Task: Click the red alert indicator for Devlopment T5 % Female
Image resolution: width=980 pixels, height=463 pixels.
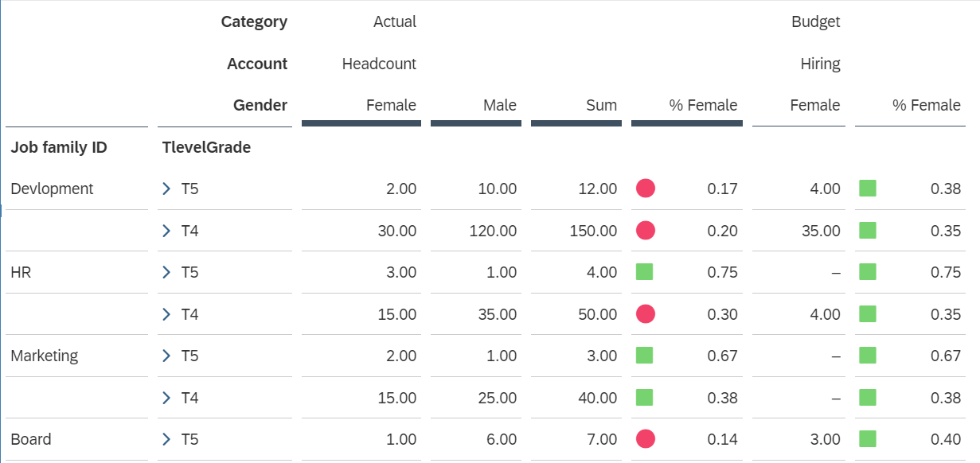Action: 646,189
